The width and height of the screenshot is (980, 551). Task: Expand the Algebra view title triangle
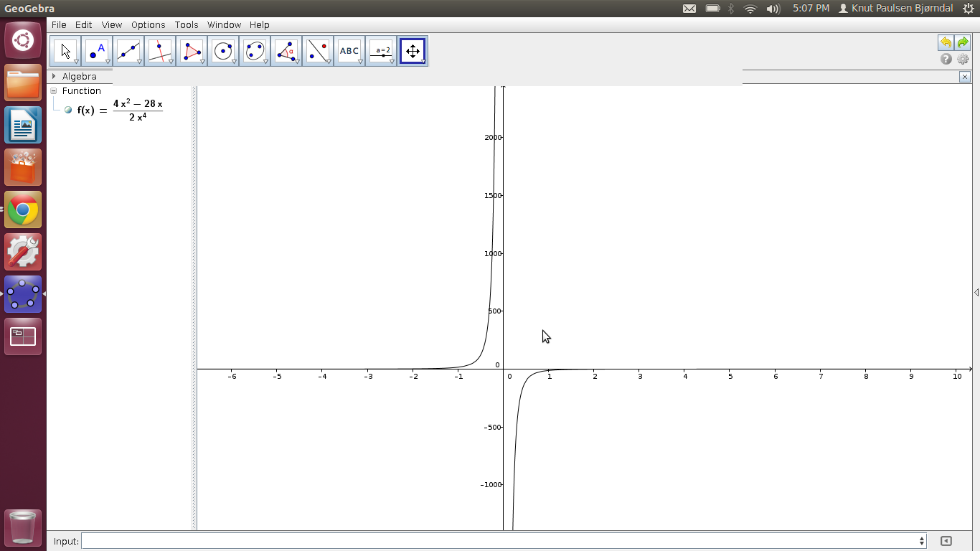[x=54, y=76]
